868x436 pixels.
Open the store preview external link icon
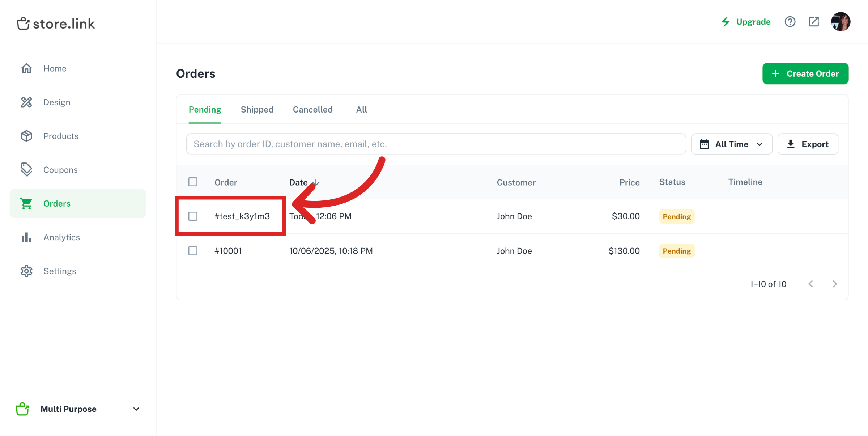(x=814, y=22)
